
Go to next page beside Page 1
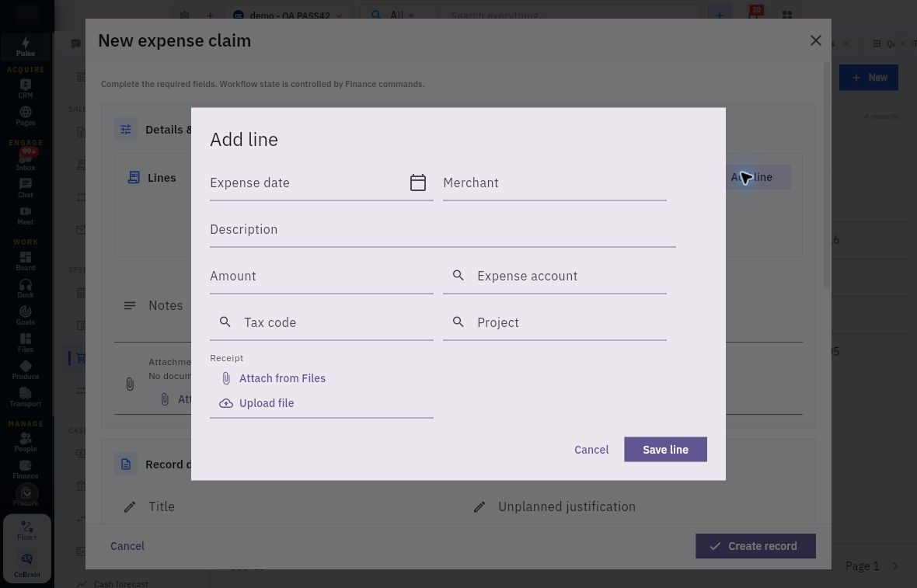tap(895, 565)
